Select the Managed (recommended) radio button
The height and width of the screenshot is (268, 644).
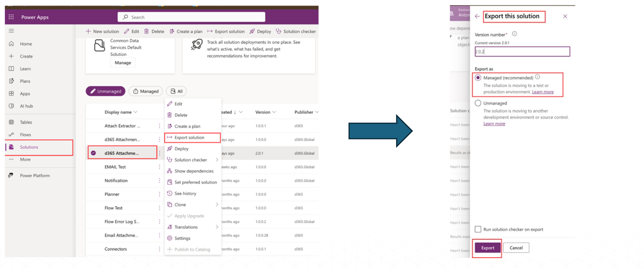click(x=478, y=78)
